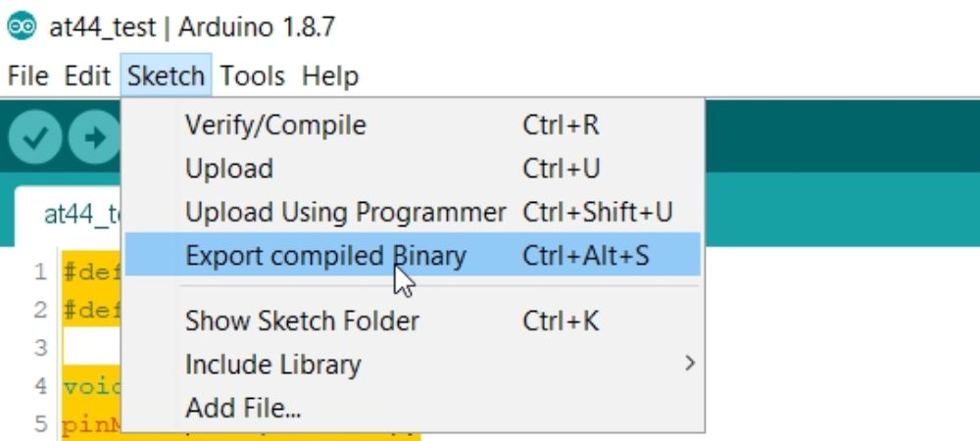Click the Verify checkmark toolbar icon
The height and width of the screenshot is (441, 980).
tap(34, 137)
